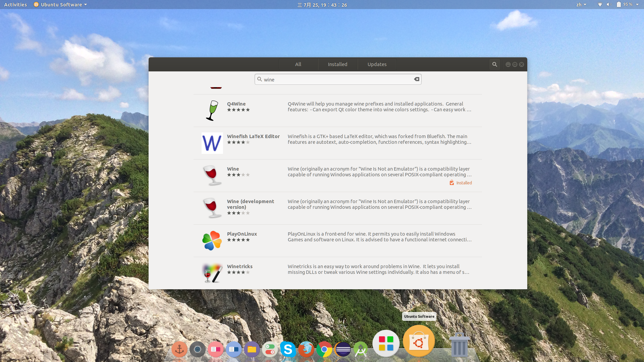
Task: Switch to the Installed tab
Action: (337, 64)
